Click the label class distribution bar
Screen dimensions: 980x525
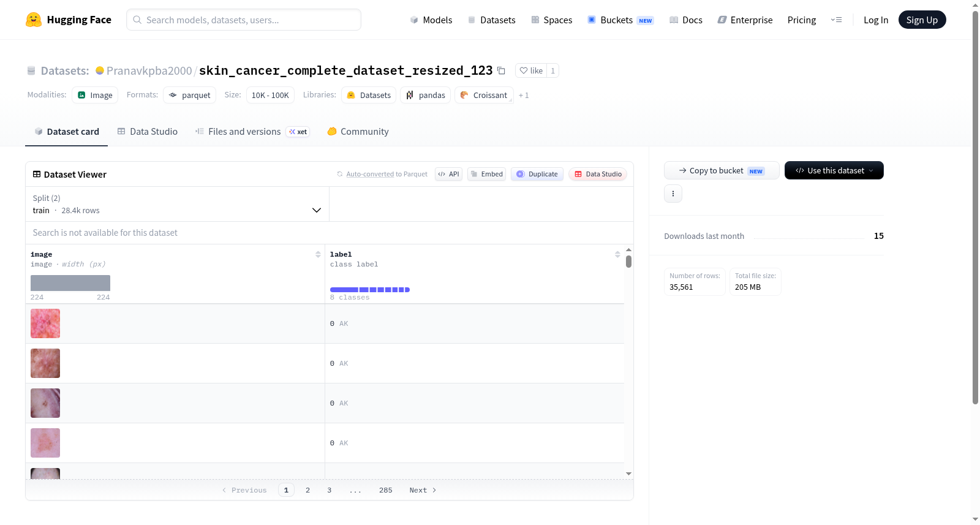coord(370,290)
